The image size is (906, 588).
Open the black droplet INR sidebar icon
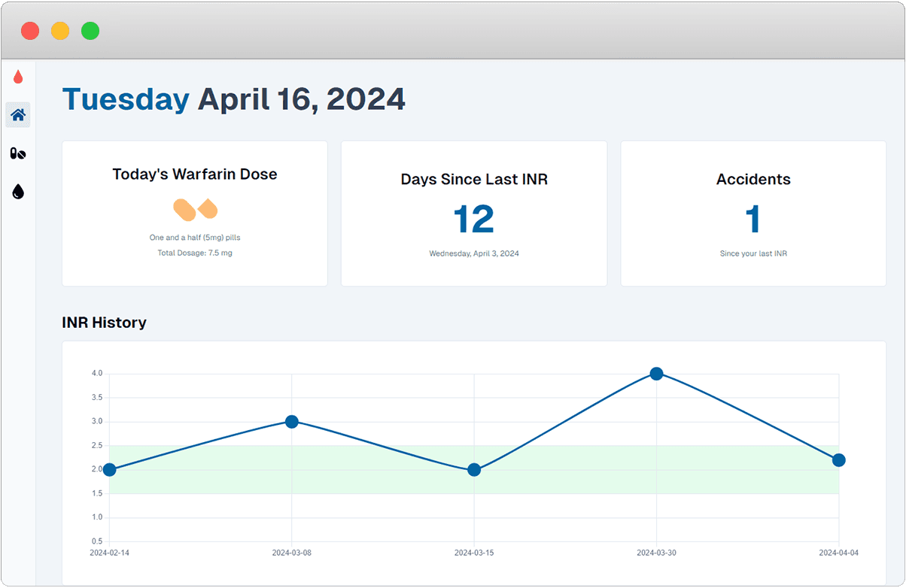pyautogui.click(x=18, y=192)
